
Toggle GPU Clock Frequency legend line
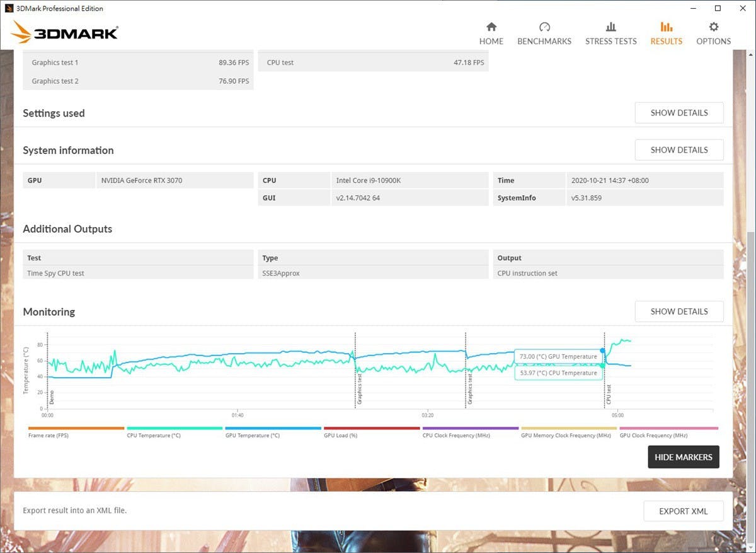click(x=668, y=432)
